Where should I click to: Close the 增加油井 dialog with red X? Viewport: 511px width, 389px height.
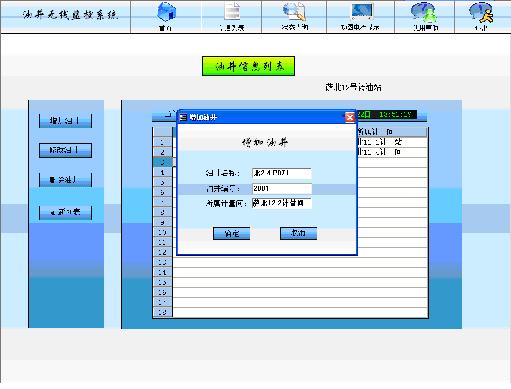click(x=350, y=117)
